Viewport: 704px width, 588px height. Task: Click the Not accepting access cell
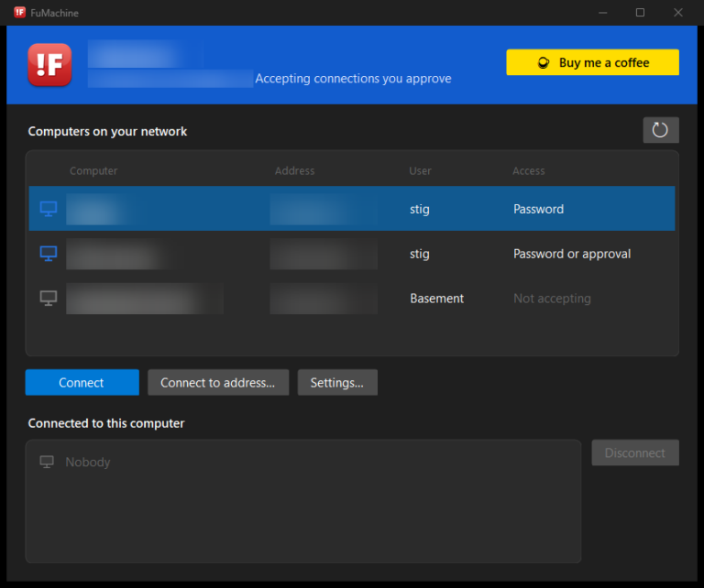(552, 299)
